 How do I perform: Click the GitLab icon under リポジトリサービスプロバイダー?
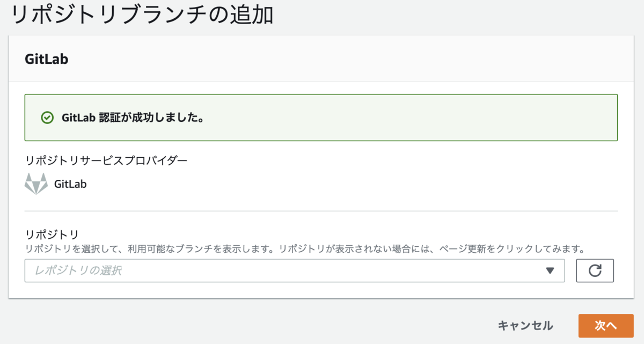coord(36,184)
